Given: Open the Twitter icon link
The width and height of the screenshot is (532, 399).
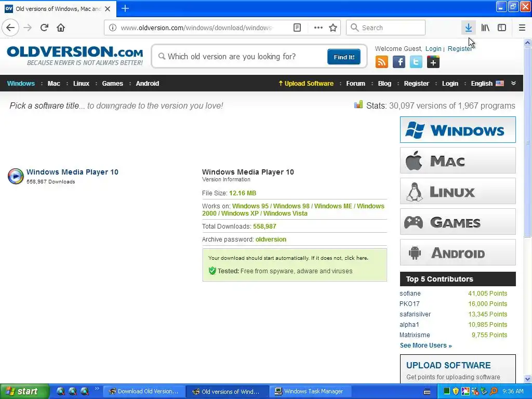Looking at the screenshot, I should [x=416, y=62].
